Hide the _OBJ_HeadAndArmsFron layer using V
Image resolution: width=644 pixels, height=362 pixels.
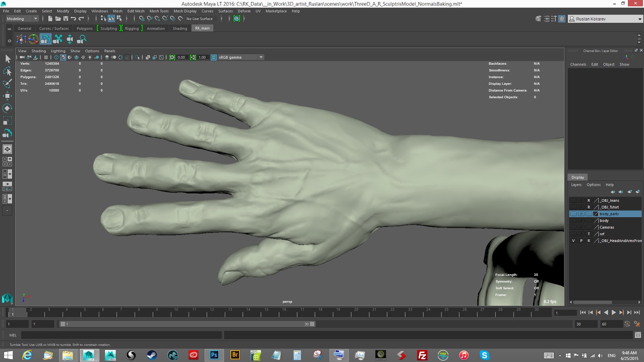pyautogui.click(x=573, y=241)
